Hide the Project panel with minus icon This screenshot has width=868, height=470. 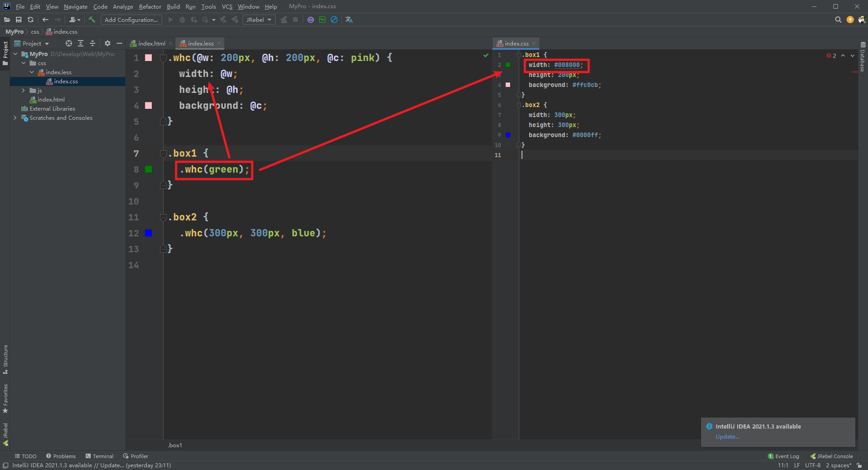119,43
